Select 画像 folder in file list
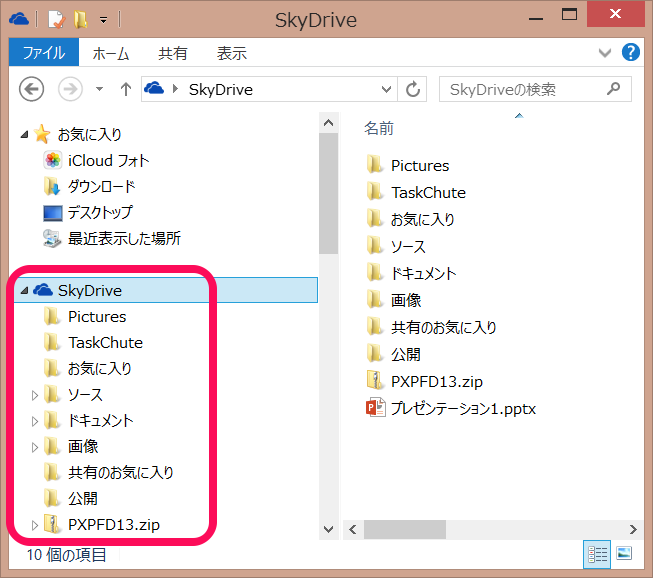The width and height of the screenshot is (653, 578). click(x=406, y=300)
